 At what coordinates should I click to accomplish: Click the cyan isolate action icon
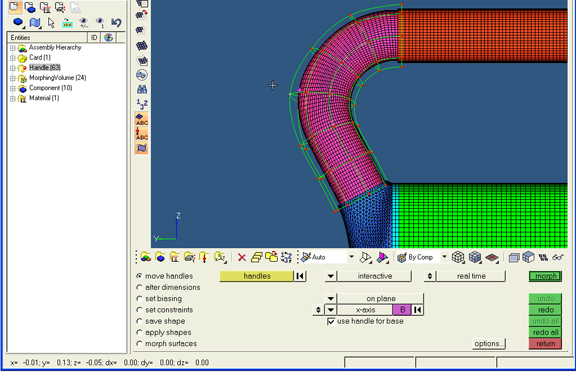(67, 23)
